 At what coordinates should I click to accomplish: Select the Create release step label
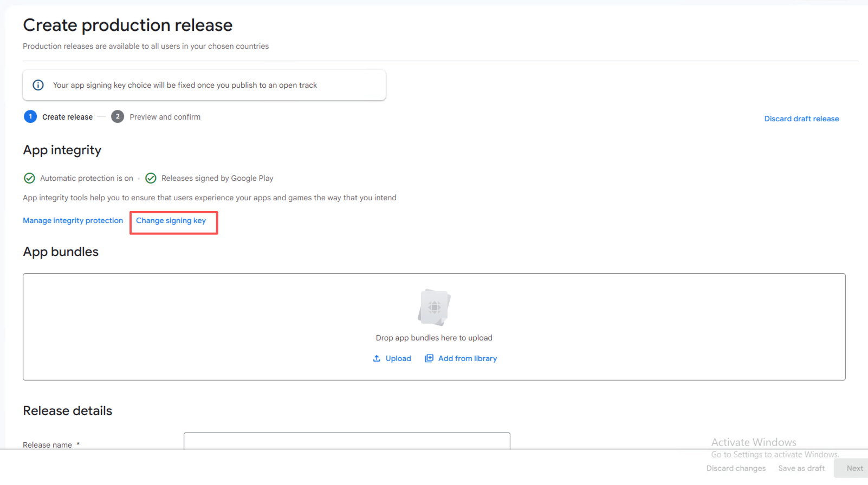[x=67, y=117]
